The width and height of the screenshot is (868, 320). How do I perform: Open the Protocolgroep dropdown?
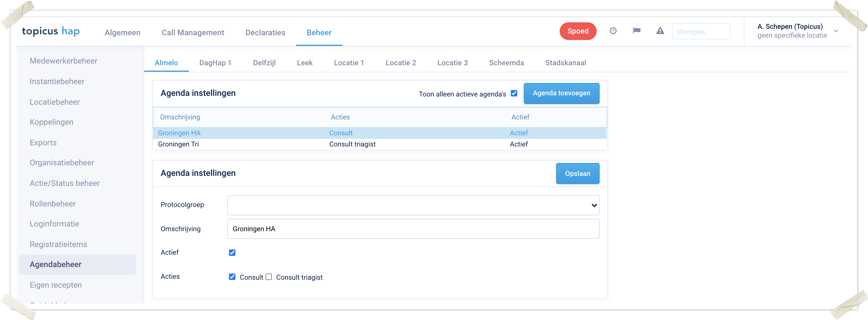point(413,205)
